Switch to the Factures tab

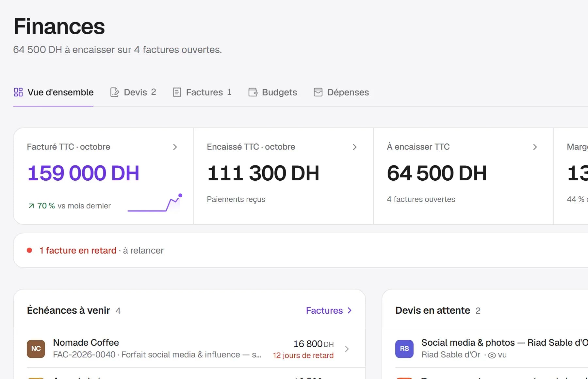point(202,92)
